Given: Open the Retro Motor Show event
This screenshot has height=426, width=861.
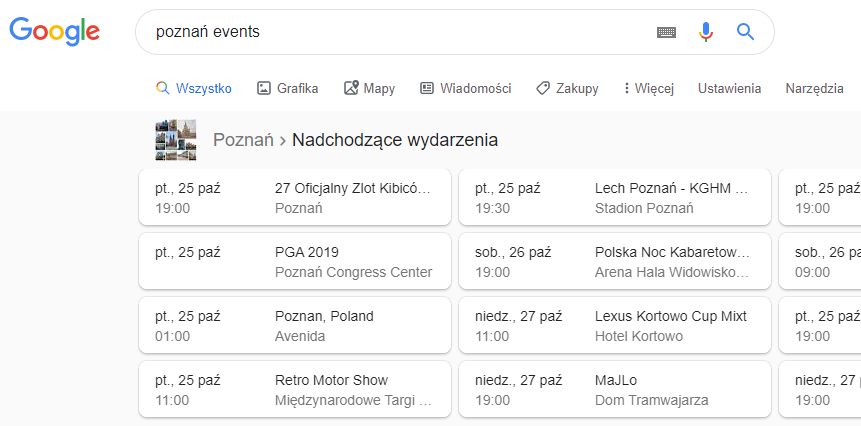Looking at the screenshot, I should pos(295,390).
